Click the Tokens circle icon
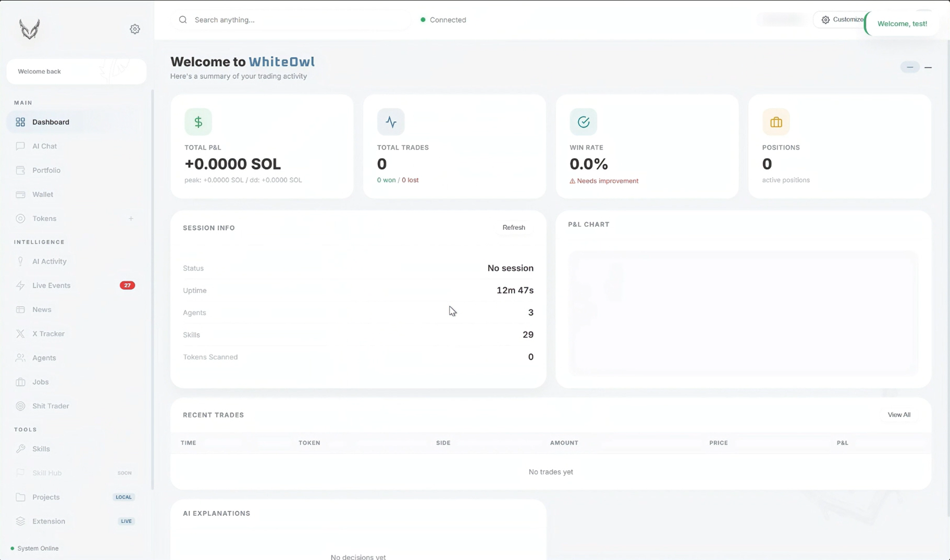Viewport: 950px width, 560px height. (x=20, y=218)
